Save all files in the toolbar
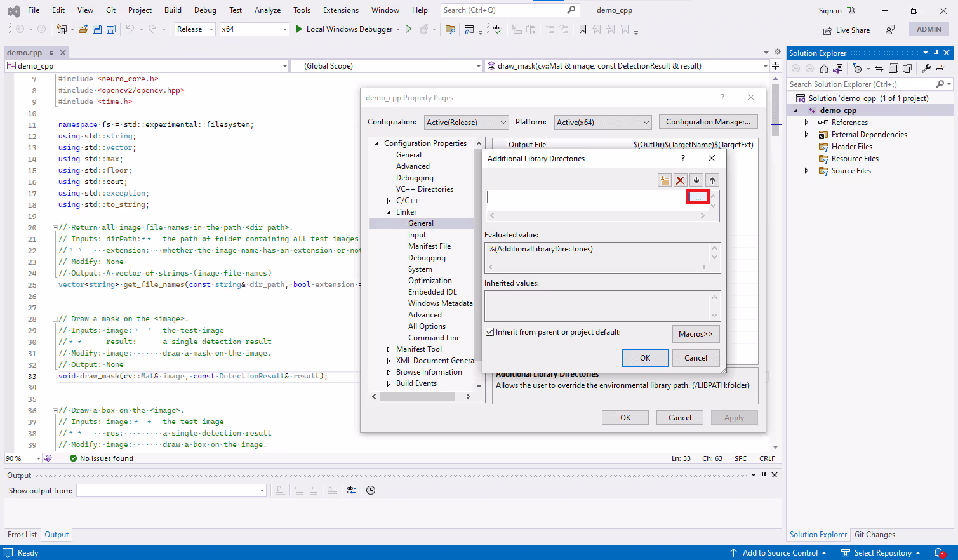 click(110, 29)
